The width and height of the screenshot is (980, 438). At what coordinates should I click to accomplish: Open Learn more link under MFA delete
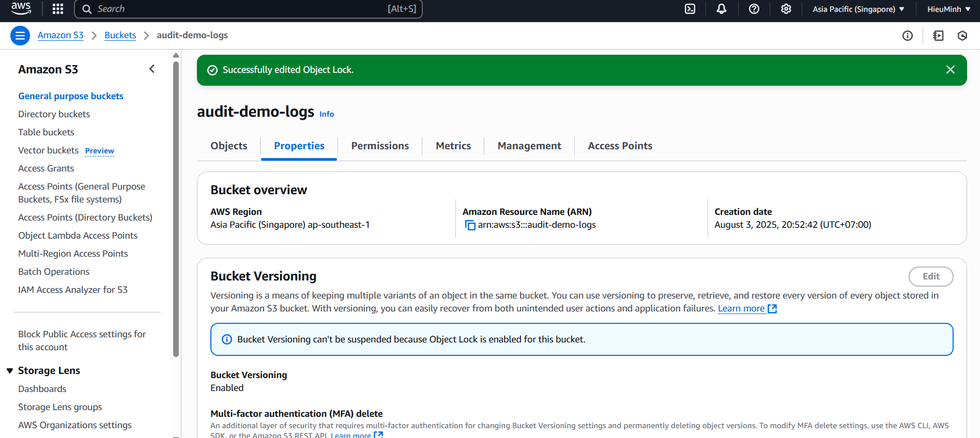[x=357, y=435]
